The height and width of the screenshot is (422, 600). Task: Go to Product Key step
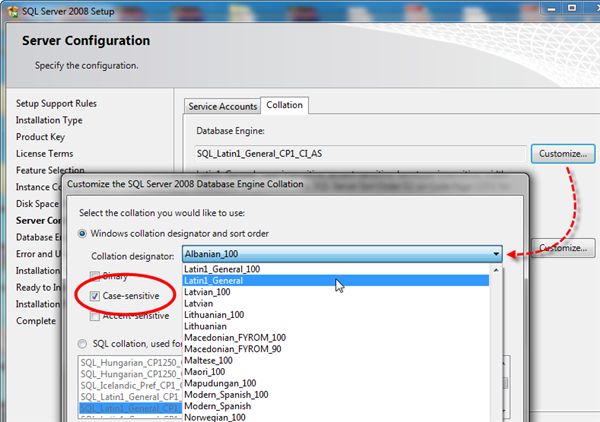[40, 137]
